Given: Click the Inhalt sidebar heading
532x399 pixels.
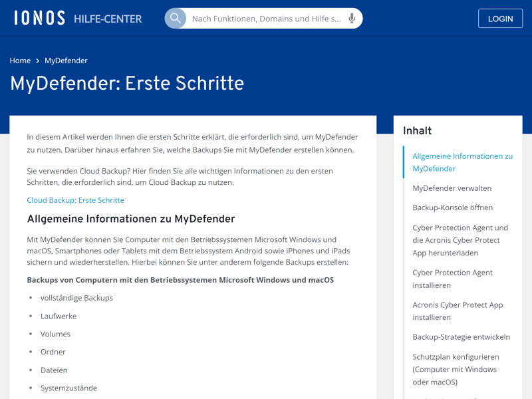Looking at the screenshot, I should 417,131.
